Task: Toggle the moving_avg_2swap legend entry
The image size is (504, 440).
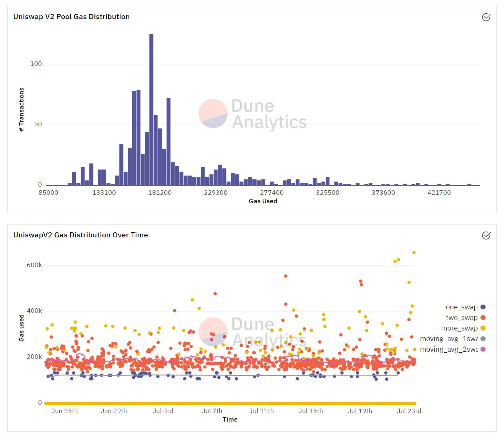Action: point(453,349)
